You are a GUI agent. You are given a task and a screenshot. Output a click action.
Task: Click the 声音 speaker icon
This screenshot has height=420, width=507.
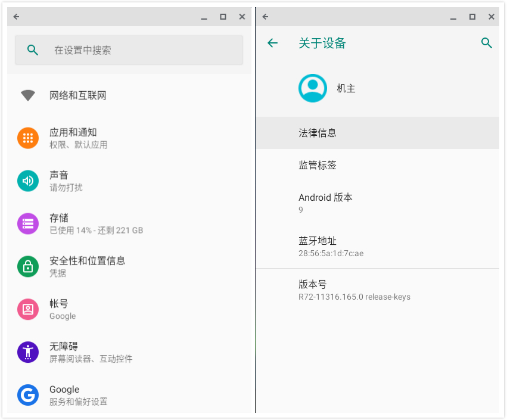tap(27, 181)
